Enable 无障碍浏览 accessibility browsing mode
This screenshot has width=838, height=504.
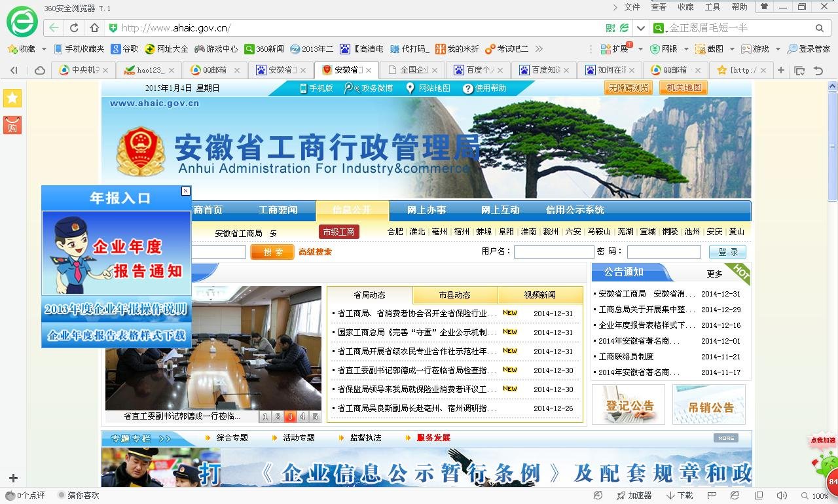pyautogui.click(x=628, y=86)
